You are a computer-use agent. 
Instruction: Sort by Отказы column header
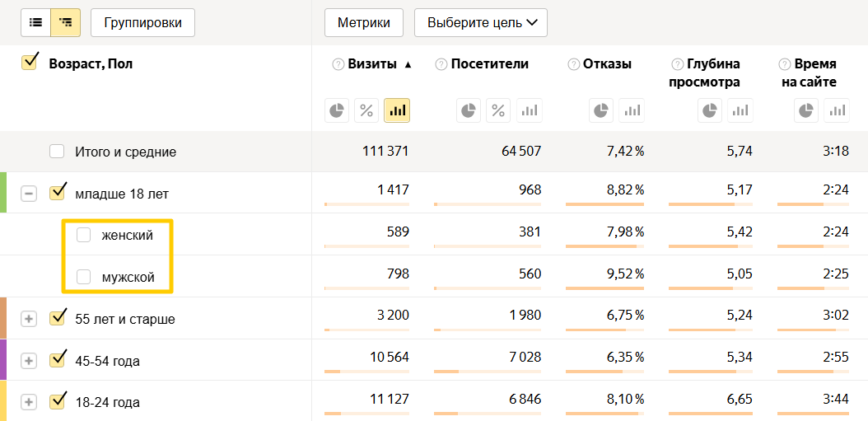click(607, 64)
